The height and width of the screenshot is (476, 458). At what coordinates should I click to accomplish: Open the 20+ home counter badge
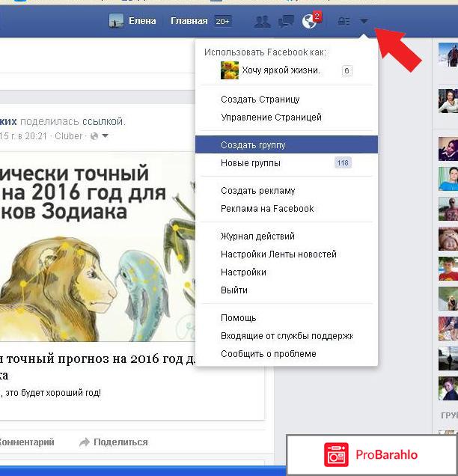point(222,21)
